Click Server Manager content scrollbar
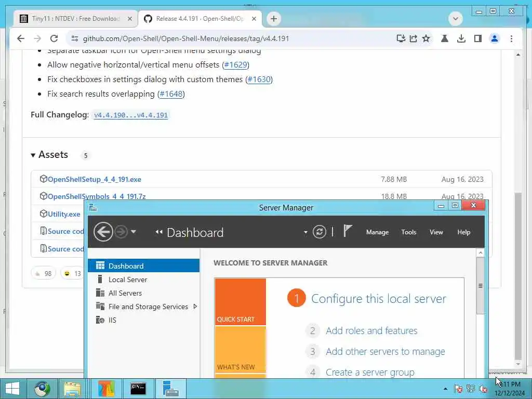Screen dimensions: 532x399 (x=480, y=286)
